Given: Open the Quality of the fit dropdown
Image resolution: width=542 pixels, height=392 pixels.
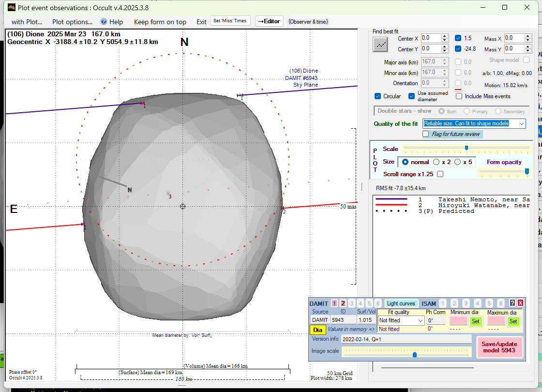Looking at the screenshot, I should (521, 124).
